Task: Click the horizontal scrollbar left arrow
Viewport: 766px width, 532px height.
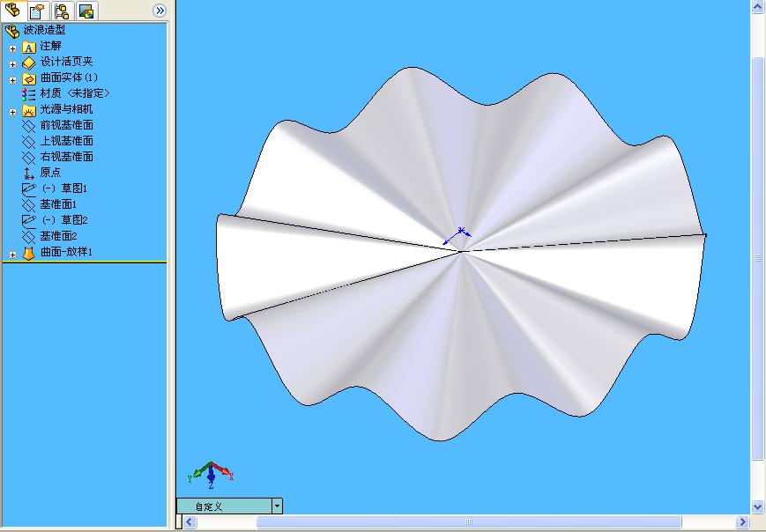Action: click(x=189, y=522)
